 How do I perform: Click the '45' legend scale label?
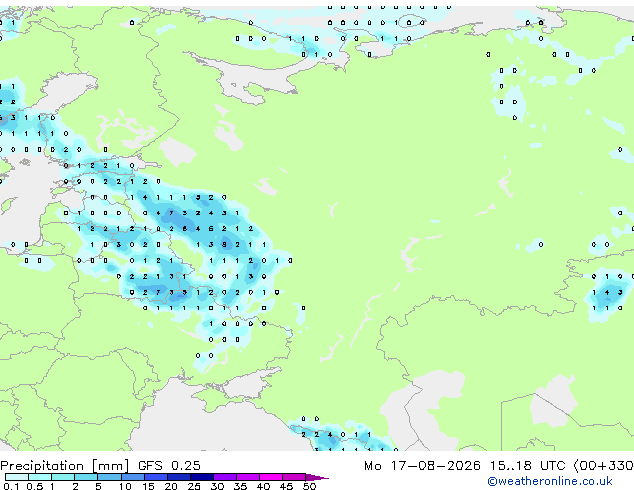point(286,486)
